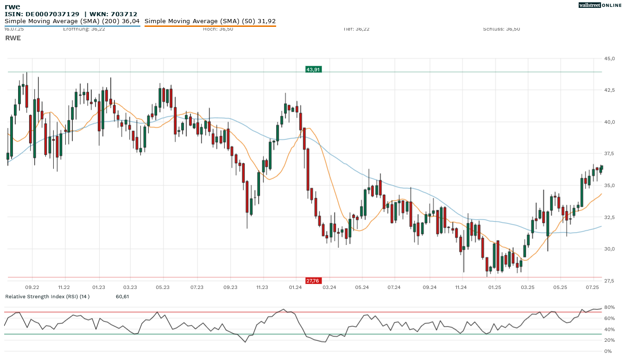Click the 03.25 date axis label
625x364 pixels.
click(x=528, y=288)
